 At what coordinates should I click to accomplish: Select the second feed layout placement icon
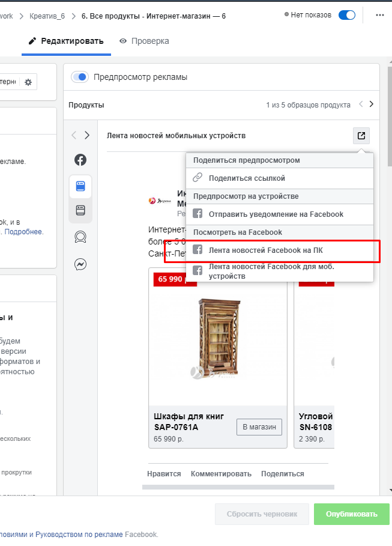[x=80, y=210]
